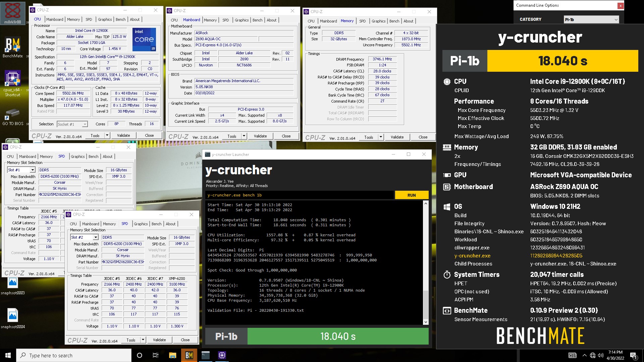Image resolution: width=644 pixels, height=362 pixels.
Task: Open the notification center icon
Action: pyautogui.click(x=633, y=355)
